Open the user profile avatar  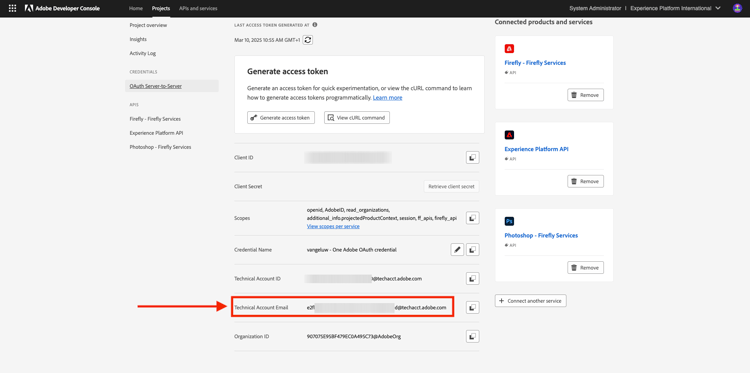point(737,8)
